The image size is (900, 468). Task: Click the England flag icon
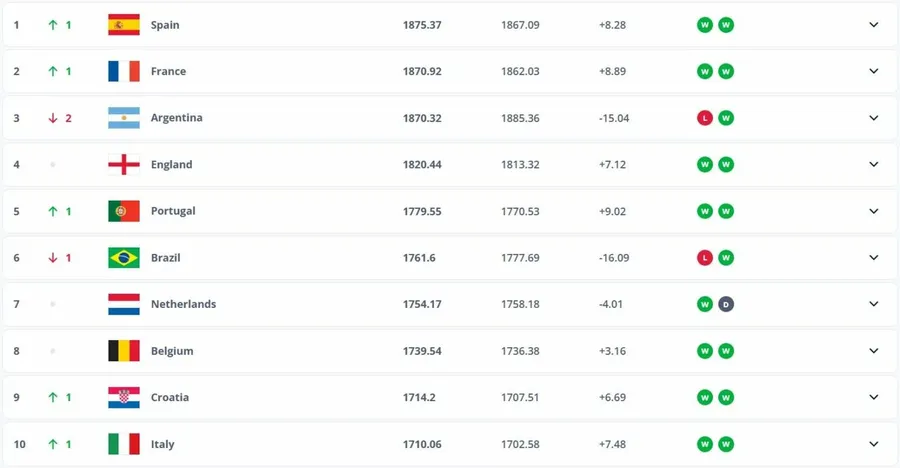point(123,164)
